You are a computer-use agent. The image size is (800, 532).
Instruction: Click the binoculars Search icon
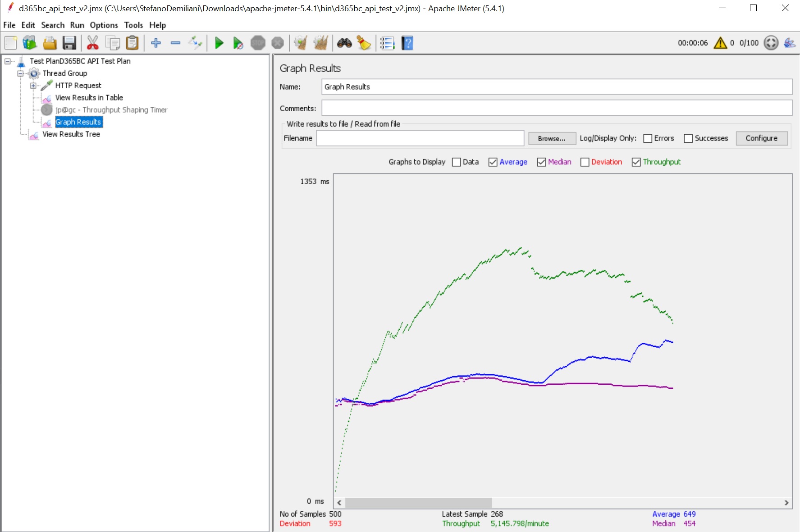pos(344,43)
